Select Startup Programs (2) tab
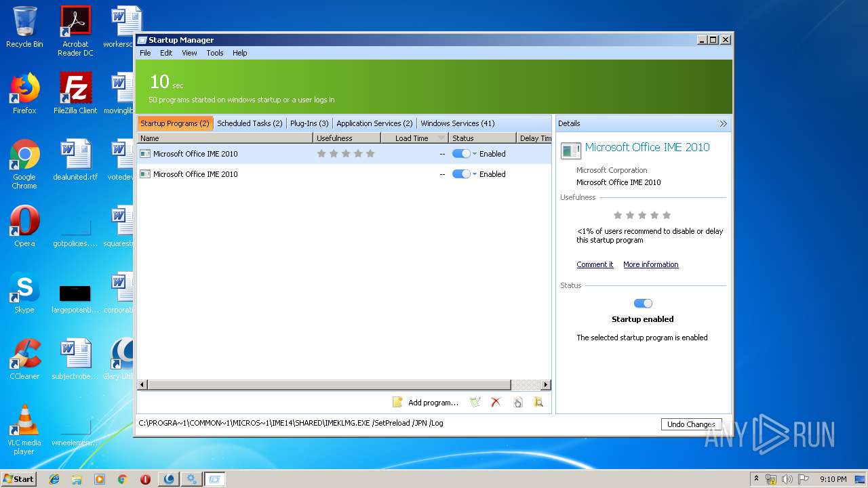 175,123
